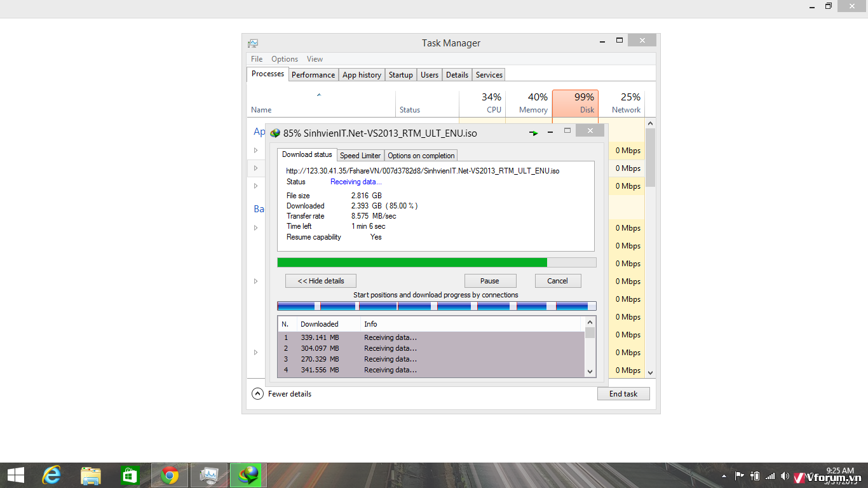Collapse Task Manager with Fewer details arrow
Image resolution: width=868 pixels, height=488 pixels.
point(257,393)
